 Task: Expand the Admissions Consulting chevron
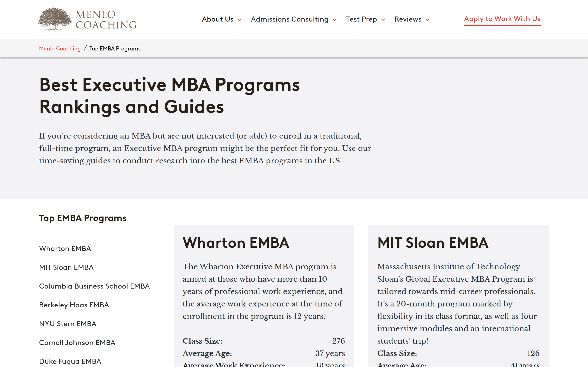(335, 20)
